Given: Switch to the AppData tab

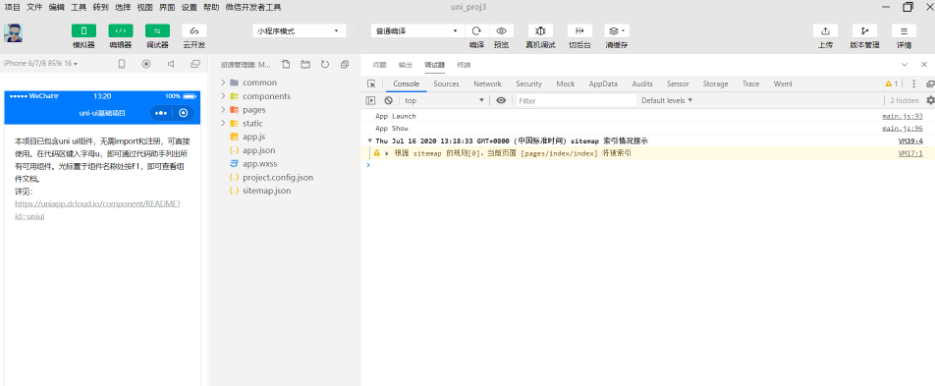Looking at the screenshot, I should point(603,84).
